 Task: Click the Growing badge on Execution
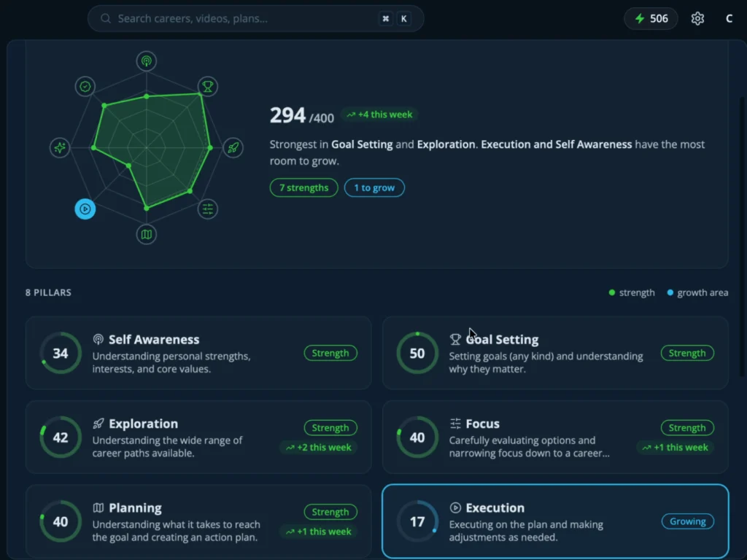click(x=688, y=521)
